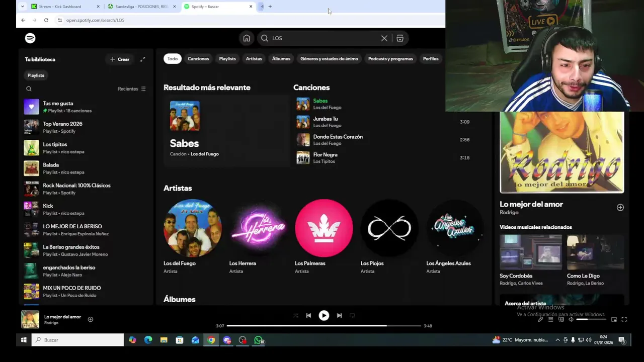Screen dimensions: 644x362
Task: Open Kick playlist in library
Action: [x=86, y=209]
